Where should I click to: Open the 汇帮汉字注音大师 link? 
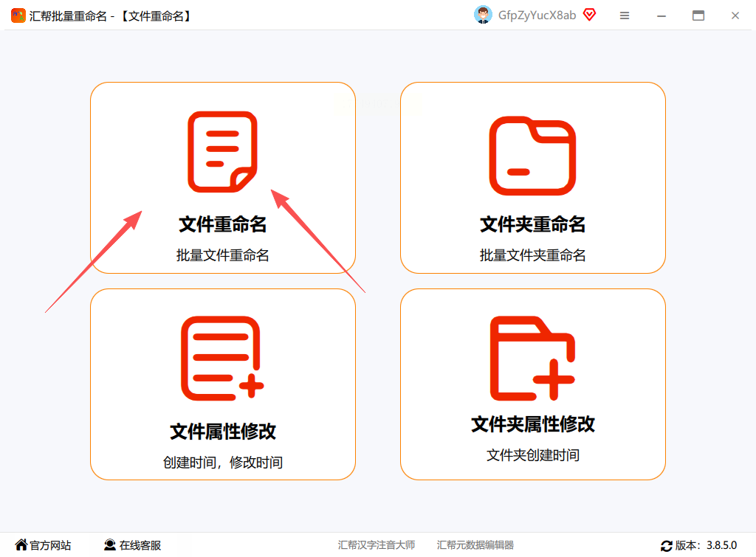coord(376,545)
